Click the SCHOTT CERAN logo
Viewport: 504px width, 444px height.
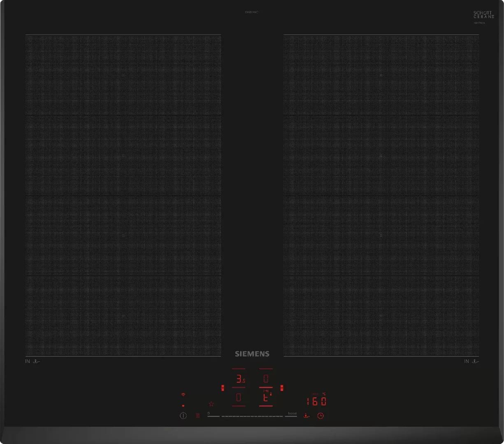click(483, 14)
